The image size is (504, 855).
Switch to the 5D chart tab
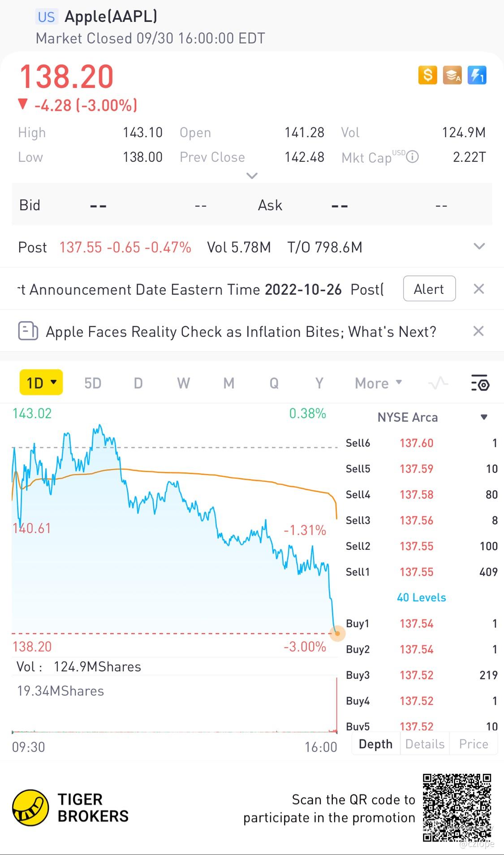point(93,384)
